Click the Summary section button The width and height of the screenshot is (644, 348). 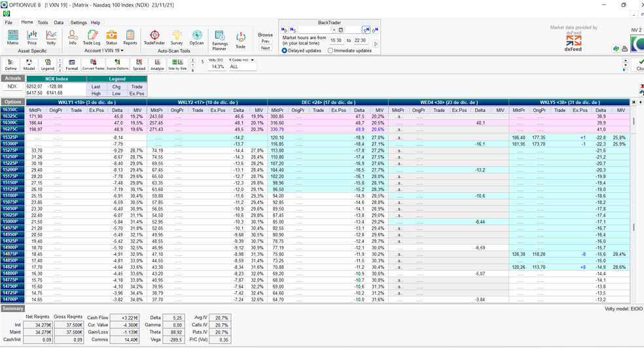tap(12, 308)
